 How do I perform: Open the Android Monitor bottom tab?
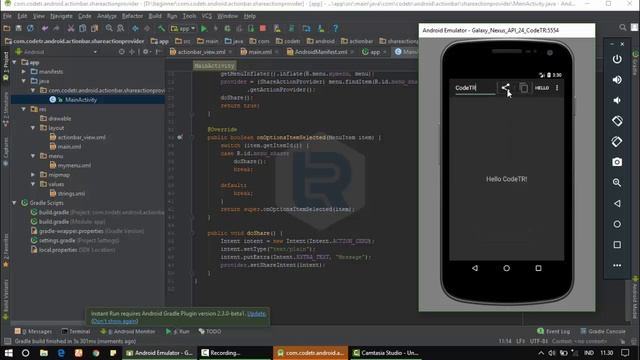click(128, 331)
